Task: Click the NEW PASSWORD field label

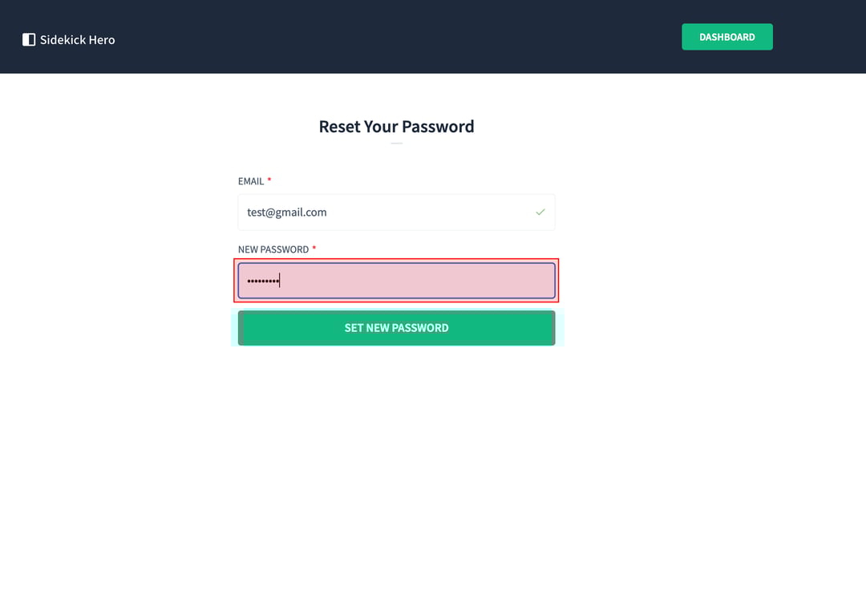Action: [273, 249]
